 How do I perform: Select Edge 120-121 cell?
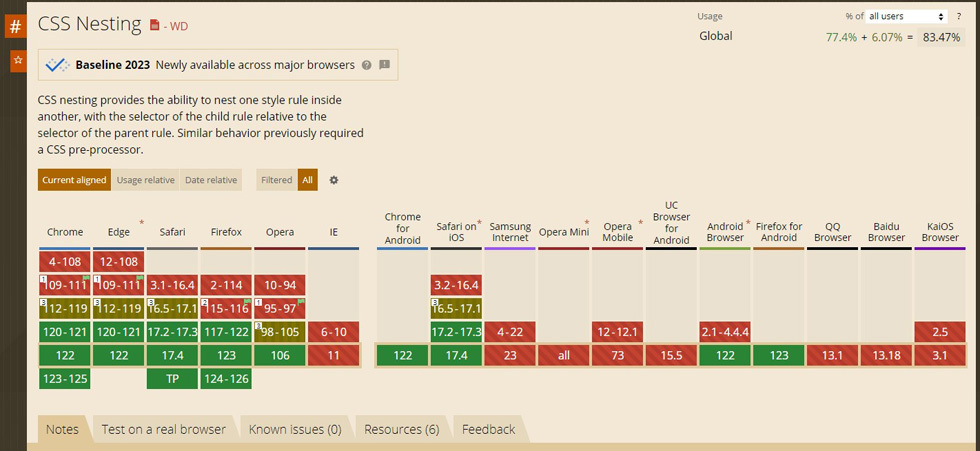[x=119, y=332]
